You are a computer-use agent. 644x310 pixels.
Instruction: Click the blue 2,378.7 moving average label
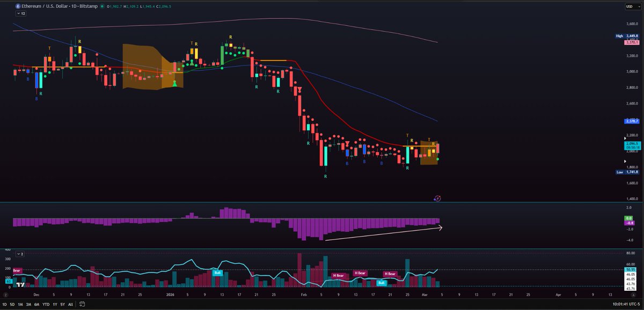[x=631, y=121]
